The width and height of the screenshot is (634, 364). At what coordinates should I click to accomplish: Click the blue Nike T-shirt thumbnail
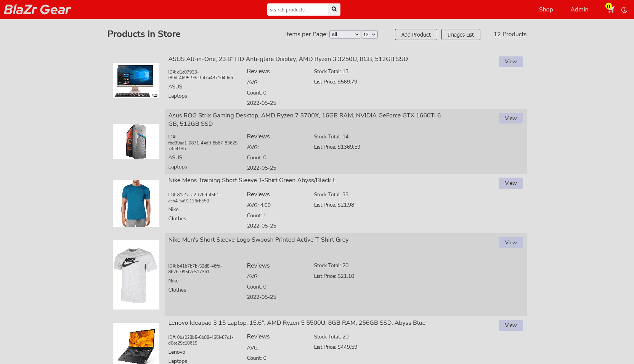(136, 204)
